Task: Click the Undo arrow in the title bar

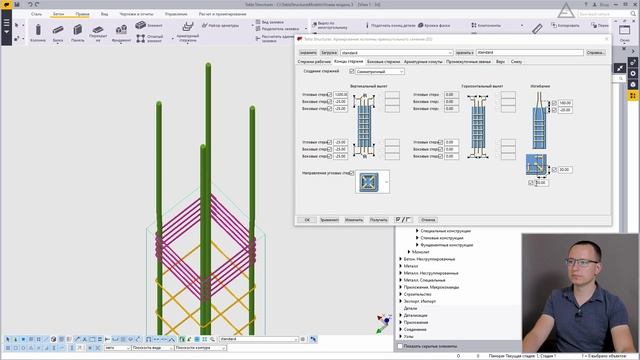Action: [x=30, y=4]
